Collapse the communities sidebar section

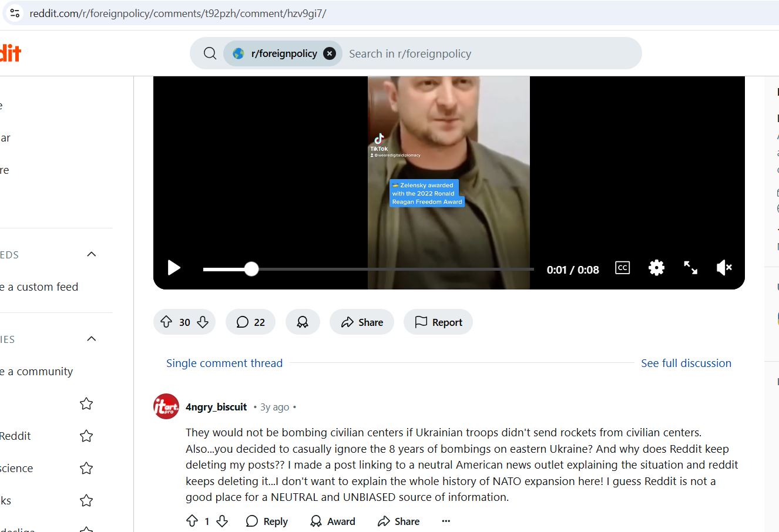pyautogui.click(x=91, y=339)
